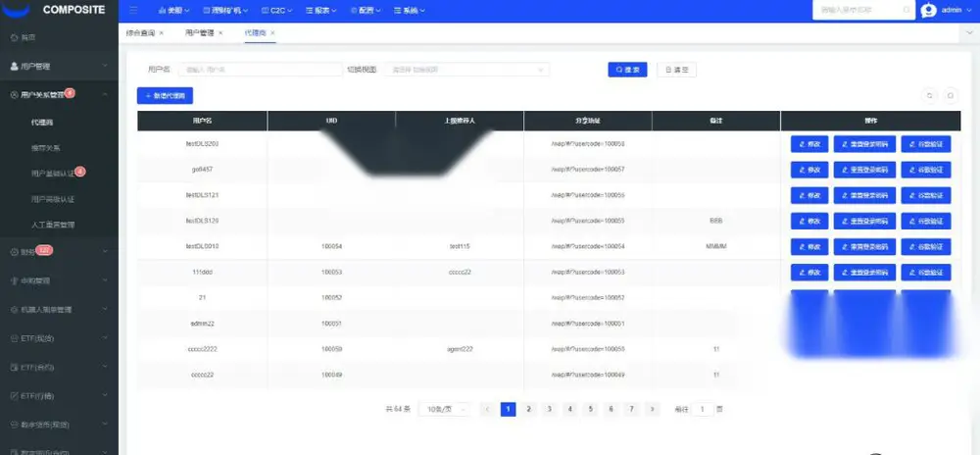Image resolution: width=980 pixels, height=455 pixels.
Task: Click 谷歌验证 for testDLS121 row
Action: (x=926, y=195)
